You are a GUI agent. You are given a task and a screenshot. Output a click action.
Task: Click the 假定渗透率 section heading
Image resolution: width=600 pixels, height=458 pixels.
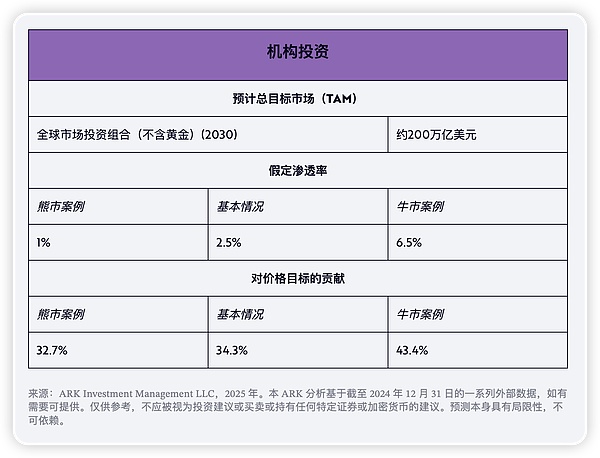299,170
